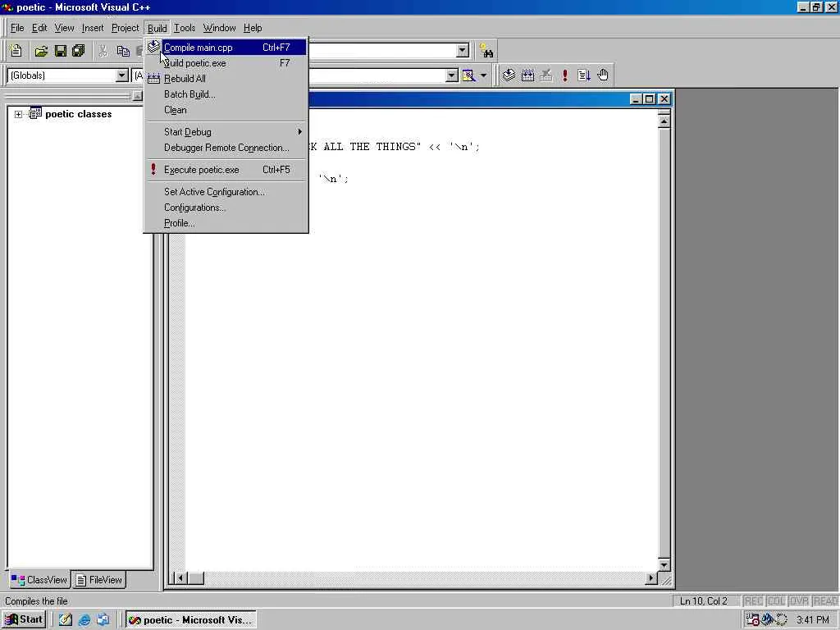Open the Start Debug submenu

226,132
